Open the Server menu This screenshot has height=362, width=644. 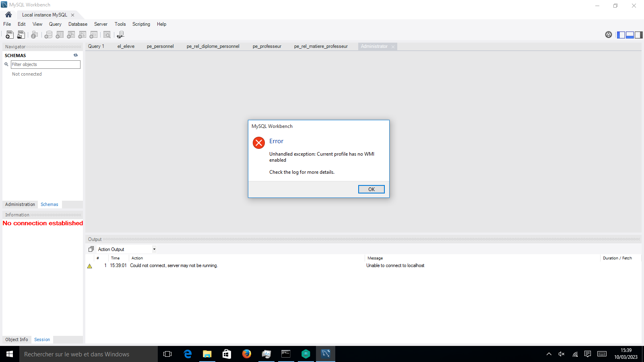[101, 24]
